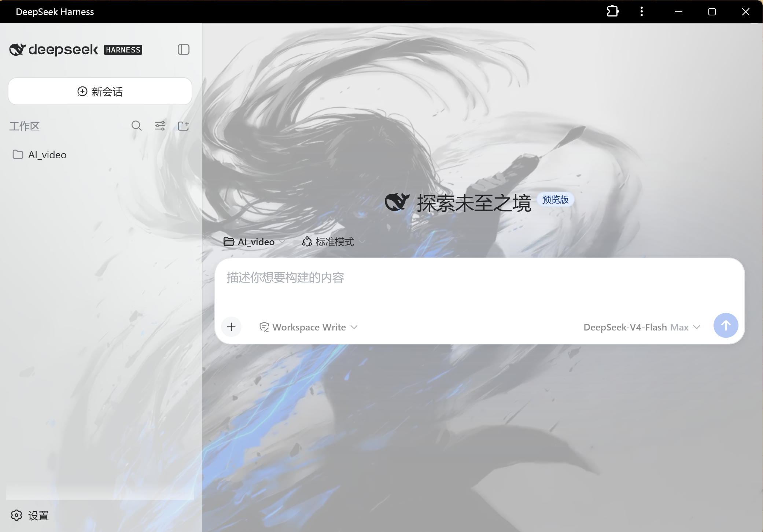The image size is (763, 532).
Task: Open the 标准模式 mode dropdown
Action: click(333, 242)
